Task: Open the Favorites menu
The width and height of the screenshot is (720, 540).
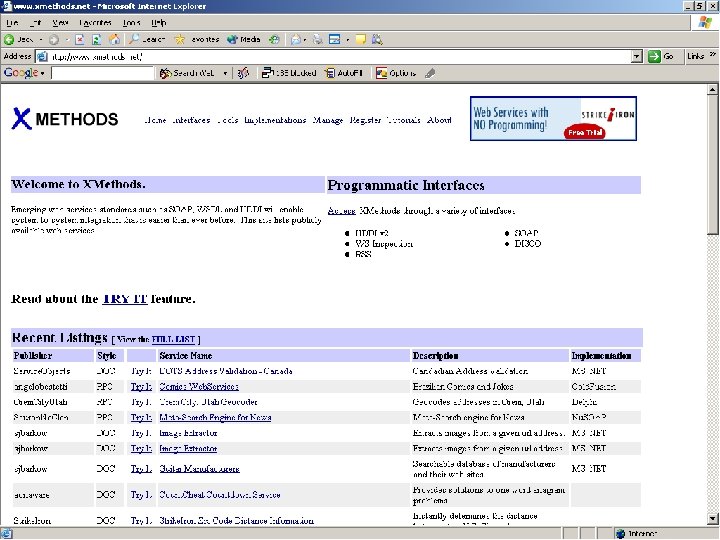Action: [96, 22]
